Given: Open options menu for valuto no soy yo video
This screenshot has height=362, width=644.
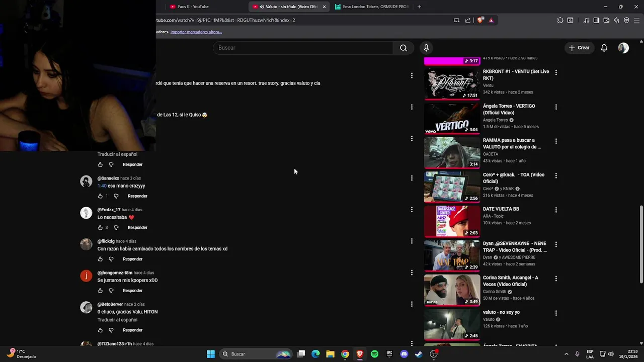Looking at the screenshot, I should [556, 313].
